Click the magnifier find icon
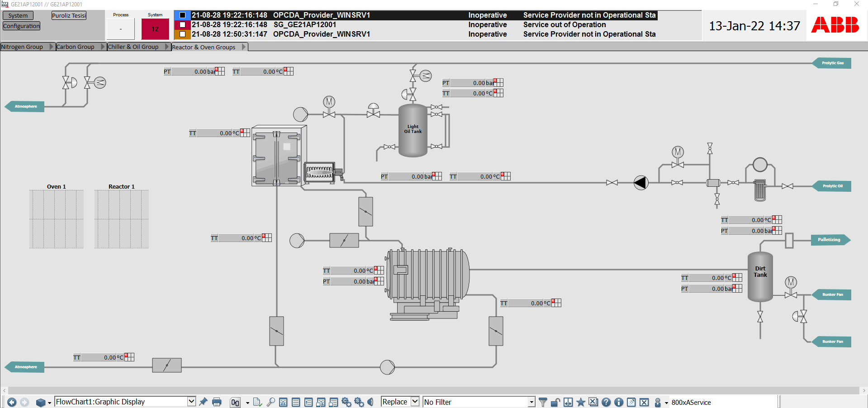The width and height of the screenshot is (868, 408). point(270,402)
